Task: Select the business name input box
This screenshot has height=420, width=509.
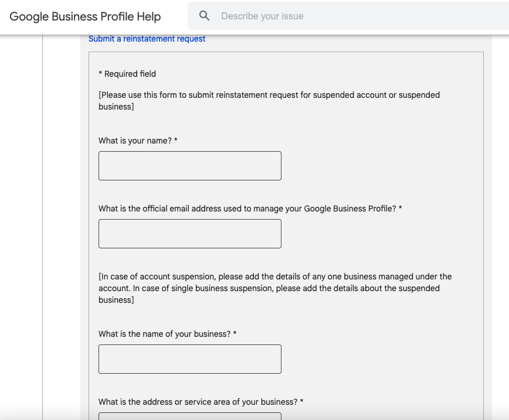Action: point(189,359)
